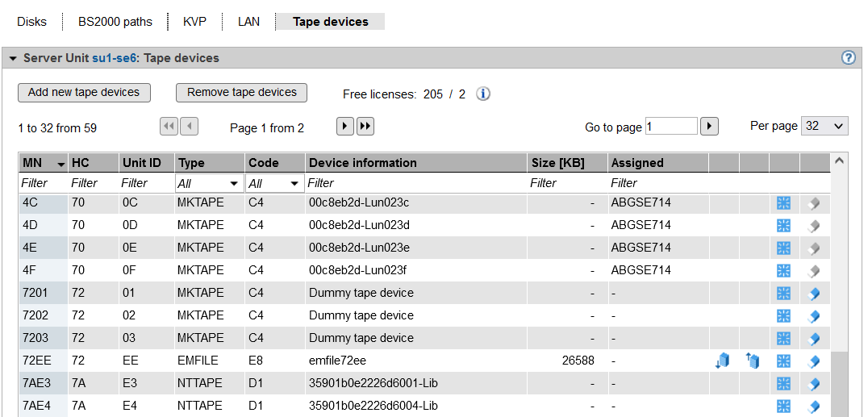The width and height of the screenshot is (868, 417).
Task: Switch to the BS2000 paths tab
Action: pos(115,22)
